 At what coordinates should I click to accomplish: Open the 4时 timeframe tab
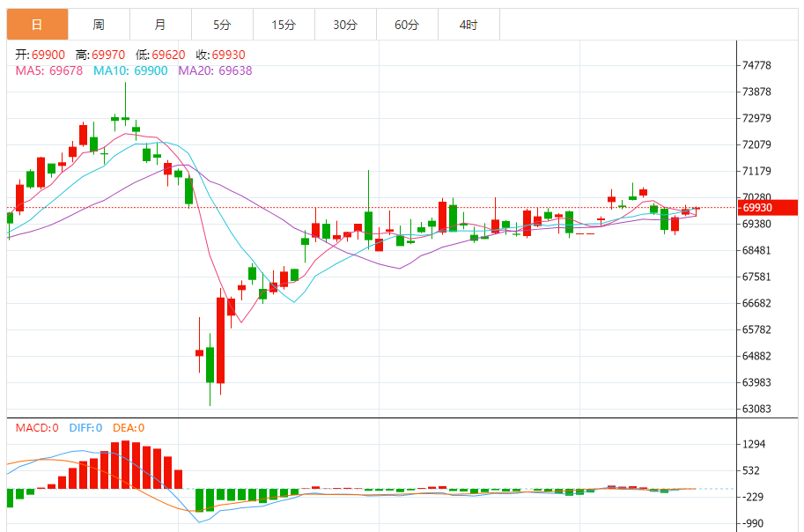pyautogui.click(x=468, y=24)
